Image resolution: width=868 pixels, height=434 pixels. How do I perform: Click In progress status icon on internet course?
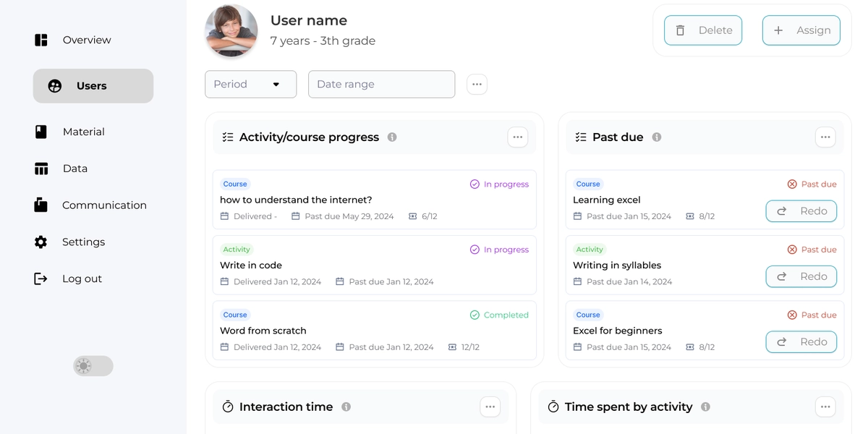click(475, 184)
